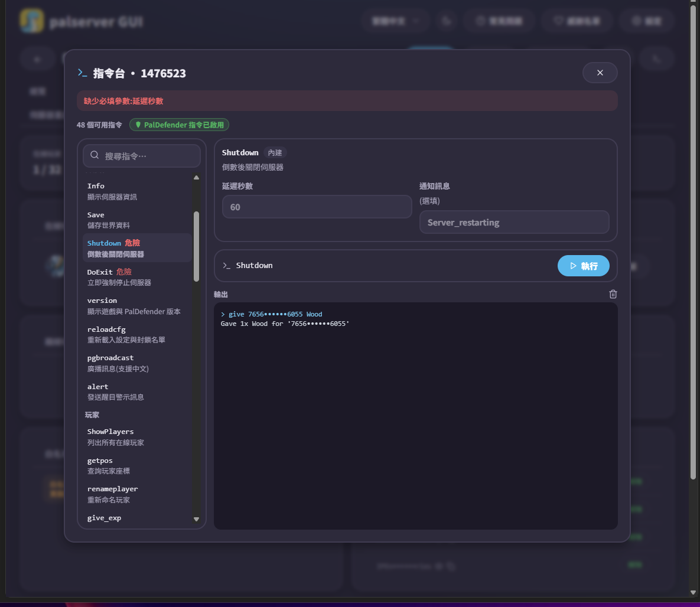Choose the version command

click(138, 306)
